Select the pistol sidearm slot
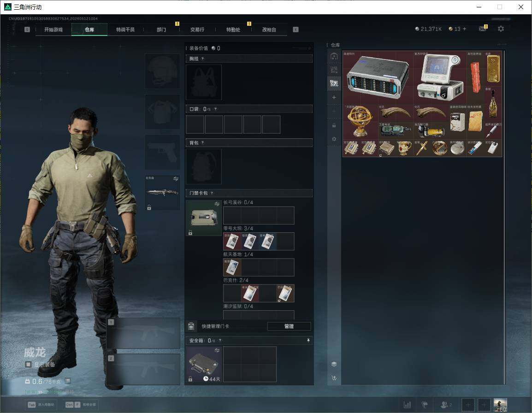 163,152
